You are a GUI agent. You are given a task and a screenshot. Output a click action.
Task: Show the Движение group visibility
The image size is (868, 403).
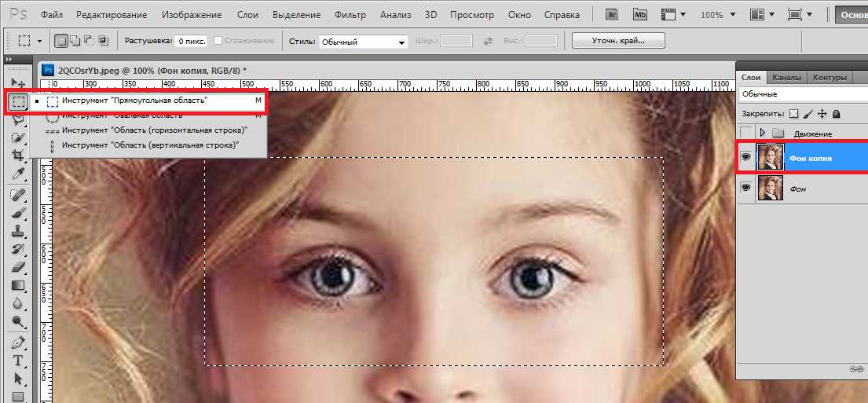tap(746, 133)
